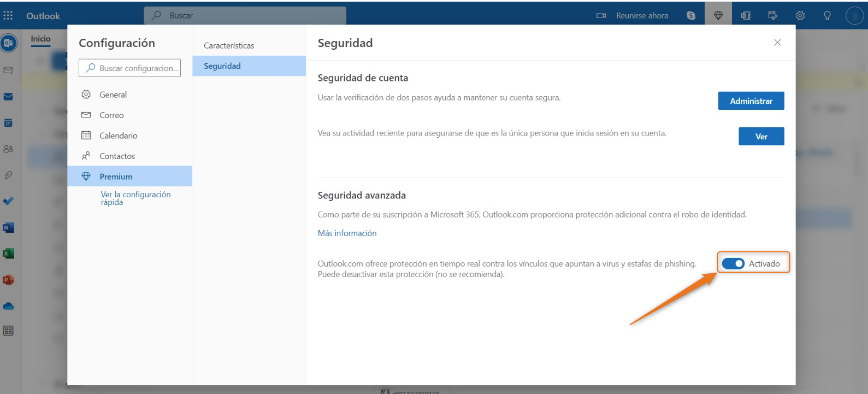
Task: Open the account profile avatar
Action: point(854,15)
